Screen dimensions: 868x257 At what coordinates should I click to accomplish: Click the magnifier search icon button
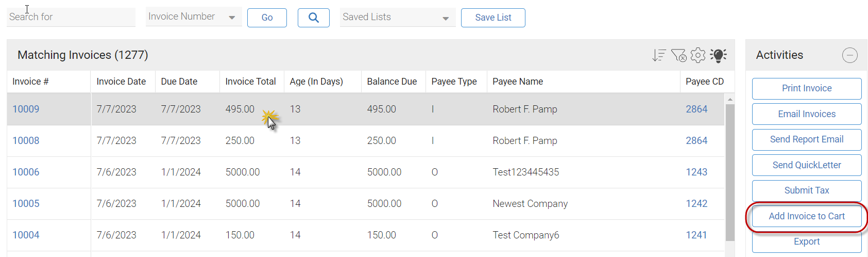(x=313, y=18)
